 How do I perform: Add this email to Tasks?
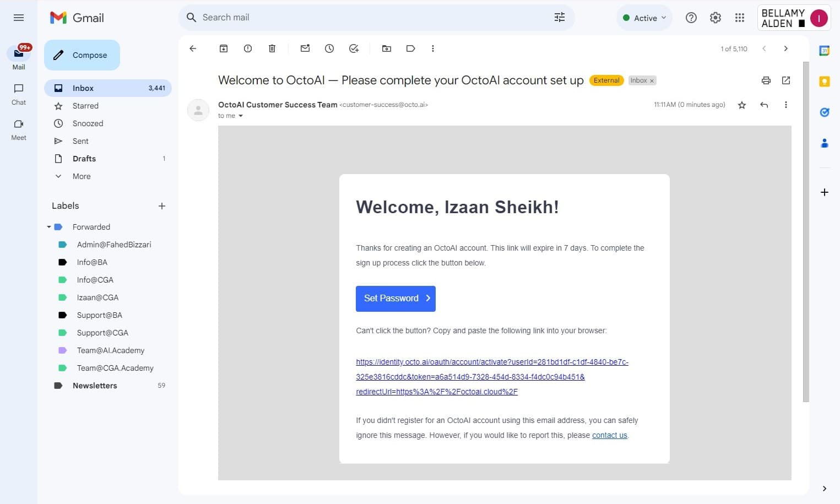(x=354, y=48)
